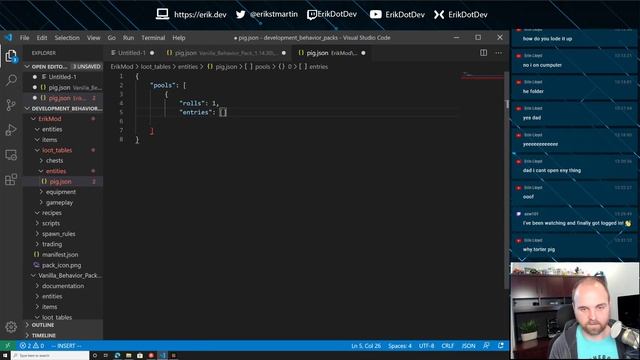Open the Manage gear menu

(11, 327)
